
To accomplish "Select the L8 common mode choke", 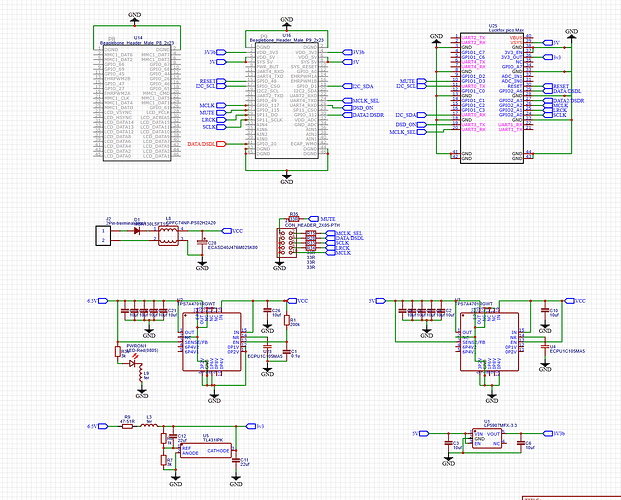I will pos(168,235).
